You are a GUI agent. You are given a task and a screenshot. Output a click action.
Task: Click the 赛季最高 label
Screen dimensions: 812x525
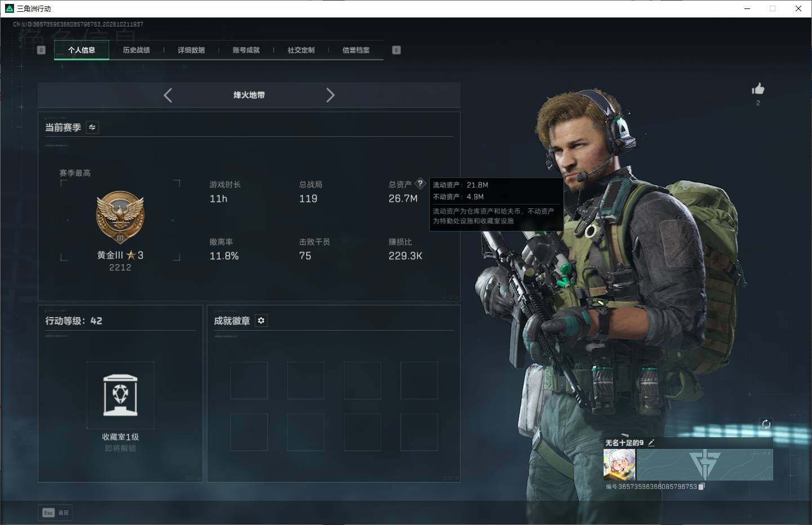[75, 173]
